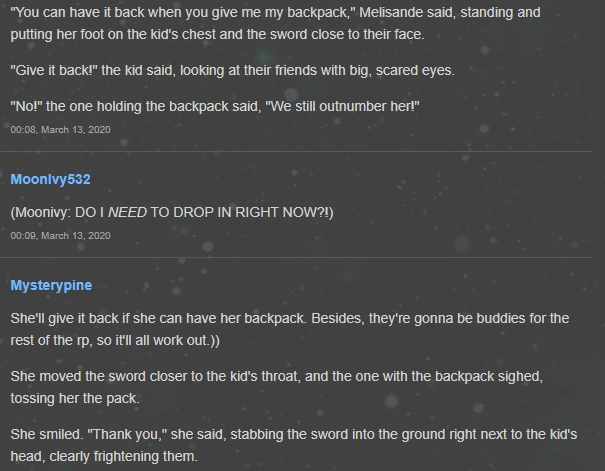Viewport: 605px width, 471px height.
Task: Click the line "Give it back!" the kid said
Action: 233,71
